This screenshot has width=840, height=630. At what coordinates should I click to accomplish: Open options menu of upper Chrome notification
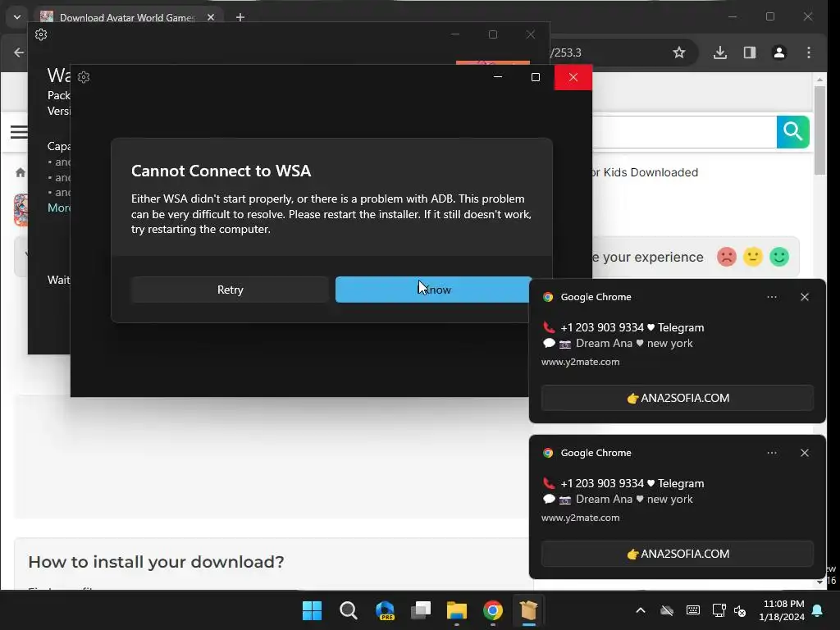coord(772,297)
